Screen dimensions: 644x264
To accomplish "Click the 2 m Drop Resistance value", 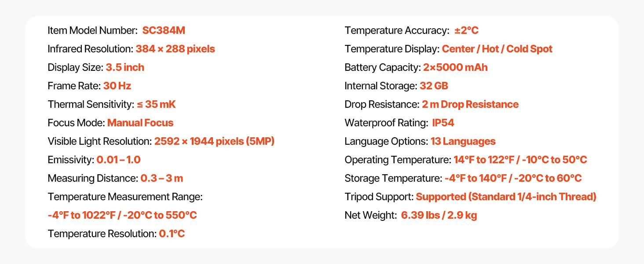I will [x=470, y=104].
